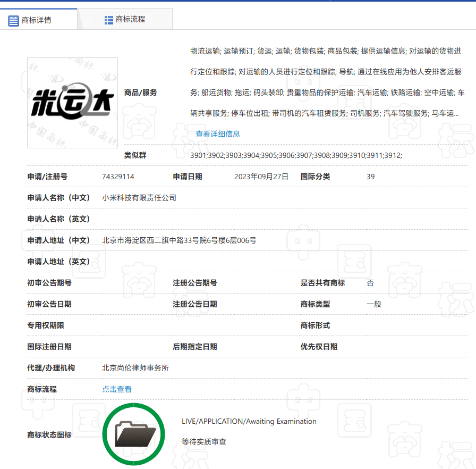Image resolution: width=476 pixels, height=469 pixels.
Task: Click the international class value 39
Action: [370, 177]
